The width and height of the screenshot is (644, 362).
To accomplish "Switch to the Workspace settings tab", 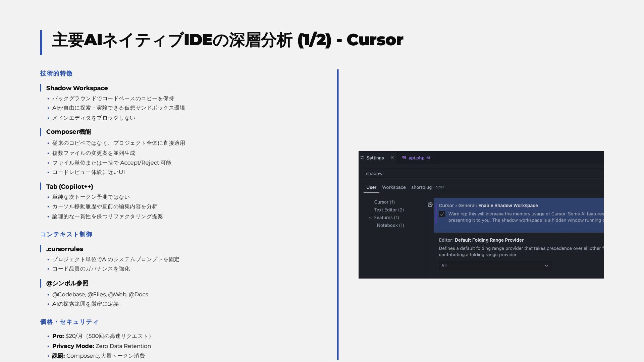I will [x=393, y=187].
